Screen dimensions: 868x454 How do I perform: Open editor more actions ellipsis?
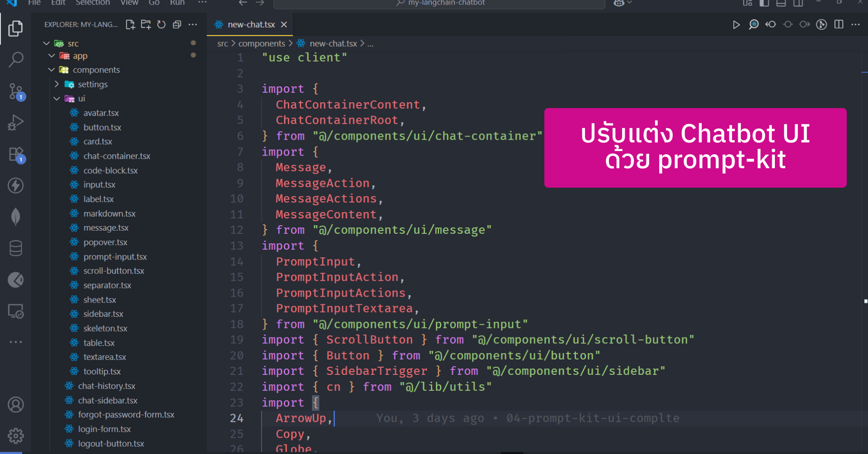(855, 24)
